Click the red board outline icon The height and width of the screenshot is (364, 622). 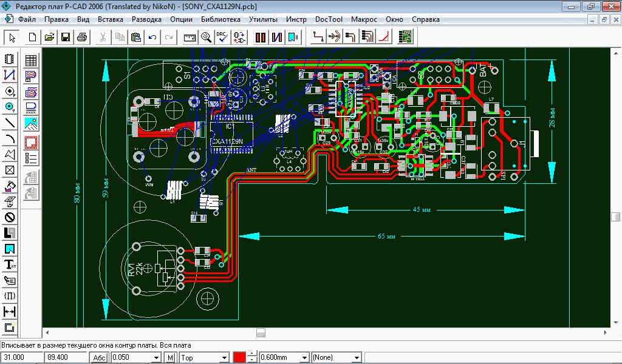click(31, 142)
